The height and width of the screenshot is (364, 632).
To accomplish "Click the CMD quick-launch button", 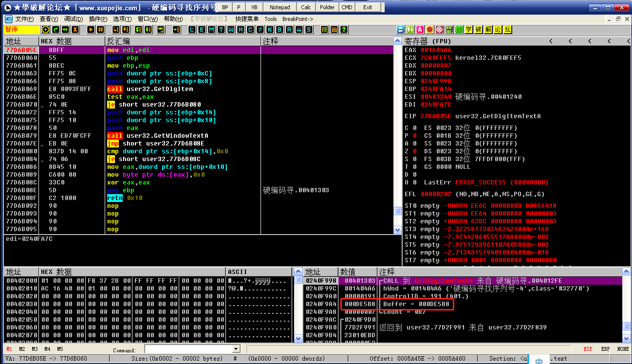I will pyautogui.click(x=347, y=7).
